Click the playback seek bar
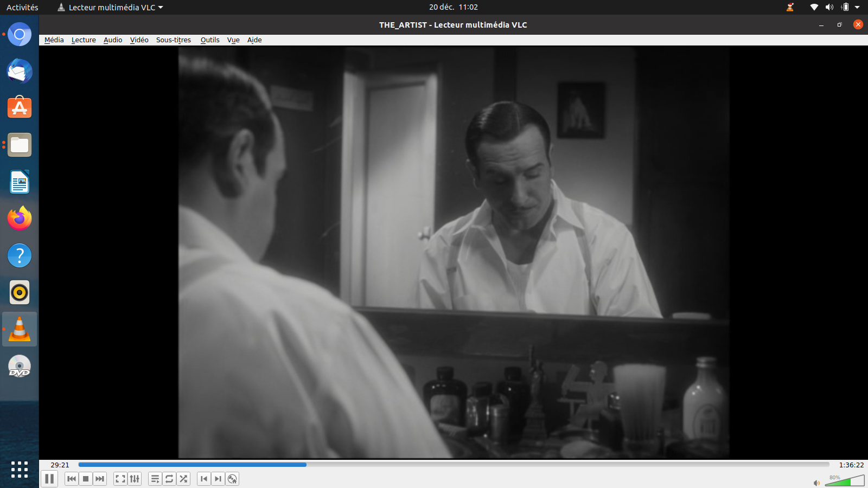This screenshot has height=488, width=868. pyautogui.click(x=454, y=465)
